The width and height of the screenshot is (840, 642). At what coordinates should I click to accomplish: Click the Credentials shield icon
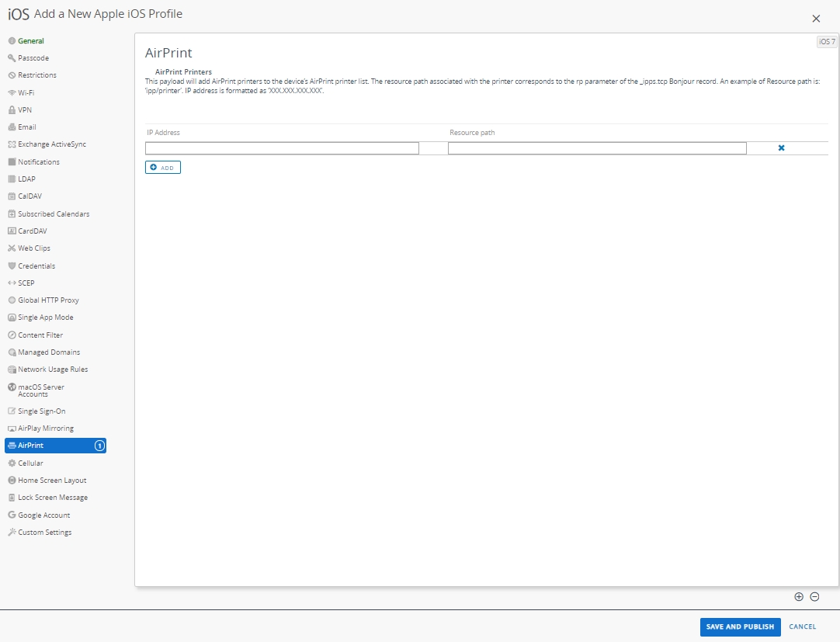(12, 266)
